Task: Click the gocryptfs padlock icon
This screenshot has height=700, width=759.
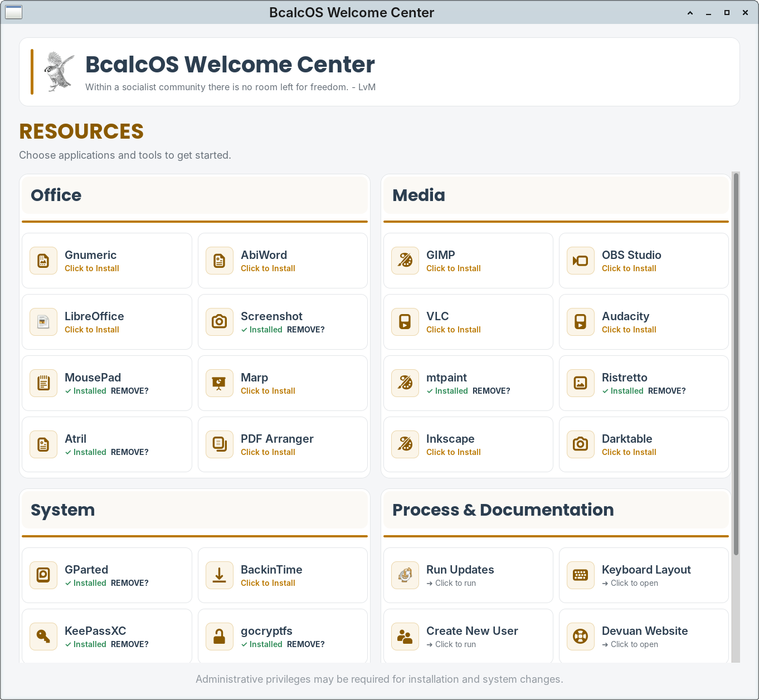Action: point(220,637)
